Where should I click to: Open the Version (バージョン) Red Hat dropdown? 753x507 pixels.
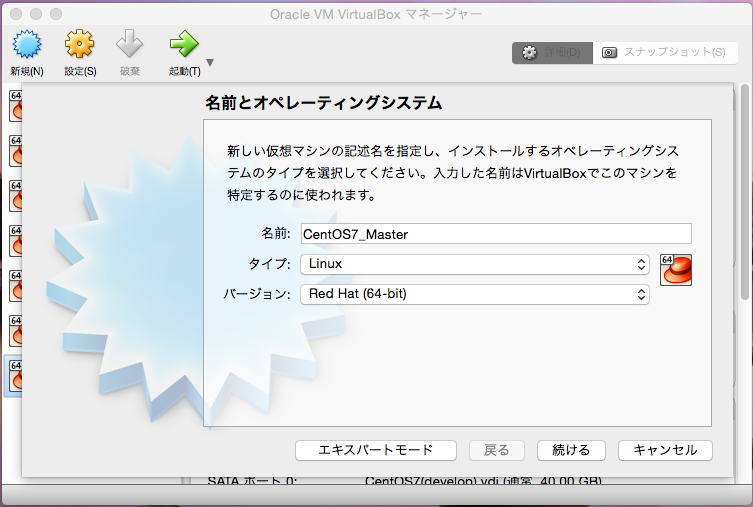click(475, 294)
